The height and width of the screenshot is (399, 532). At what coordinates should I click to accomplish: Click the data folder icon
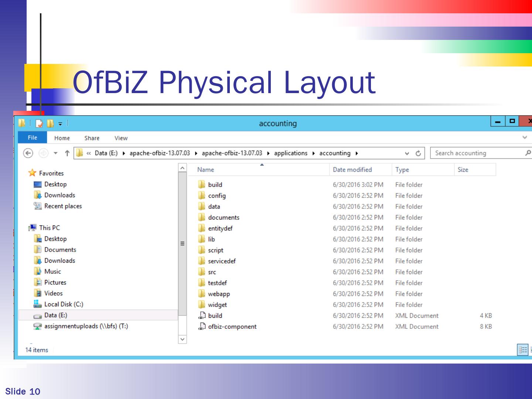[x=202, y=206]
